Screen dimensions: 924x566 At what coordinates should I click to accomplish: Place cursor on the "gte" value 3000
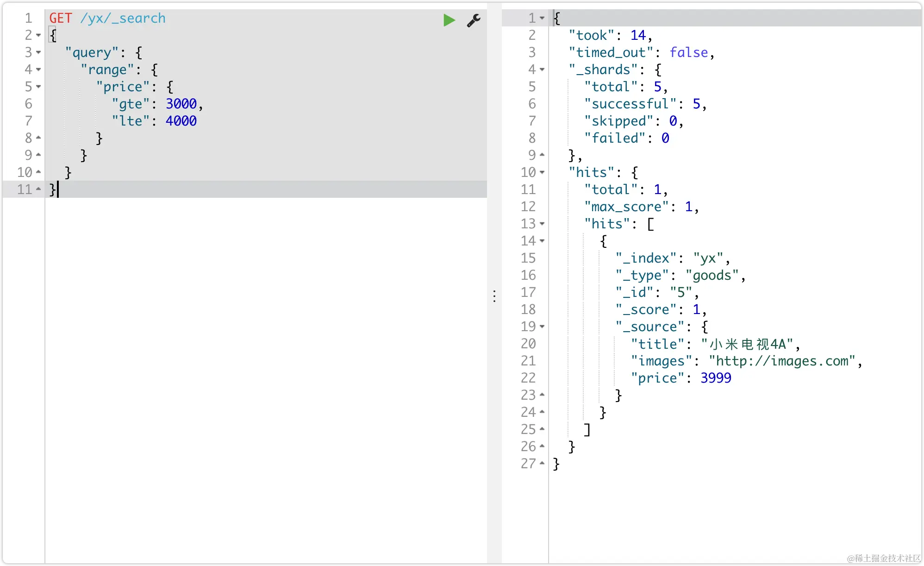click(181, 104)
